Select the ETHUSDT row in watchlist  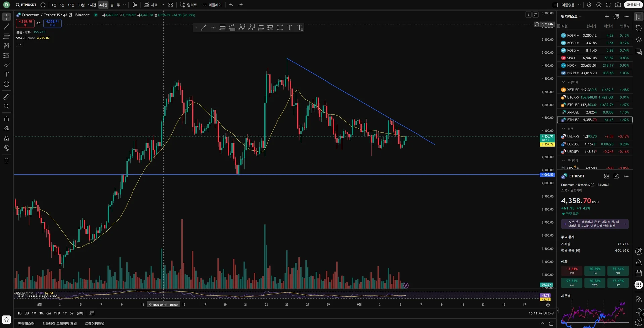595,120
